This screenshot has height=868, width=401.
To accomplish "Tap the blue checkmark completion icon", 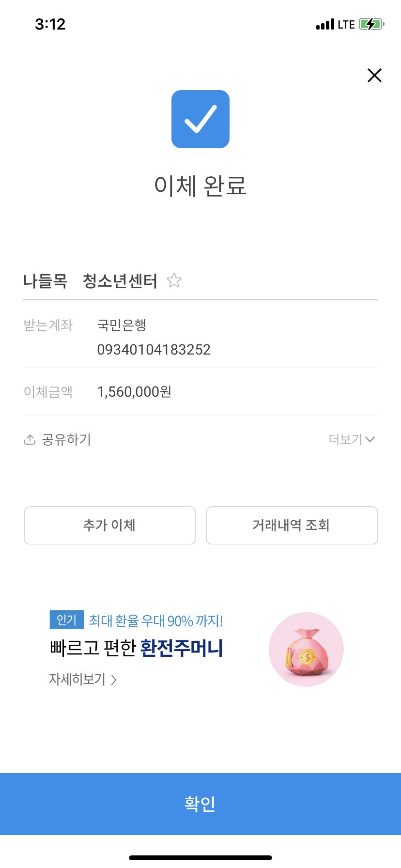I will coord(200,119).
